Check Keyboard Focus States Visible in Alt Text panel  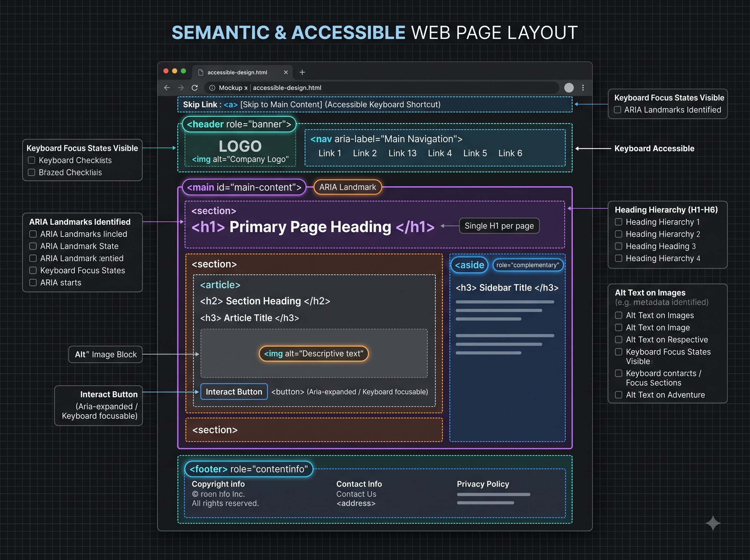tap(618, 352)
